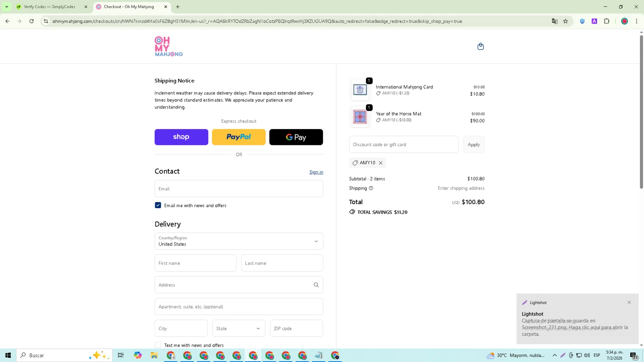Viewport: 644px width, 362px height.
Task: Click the browser reload button
Action: (31, 21)
